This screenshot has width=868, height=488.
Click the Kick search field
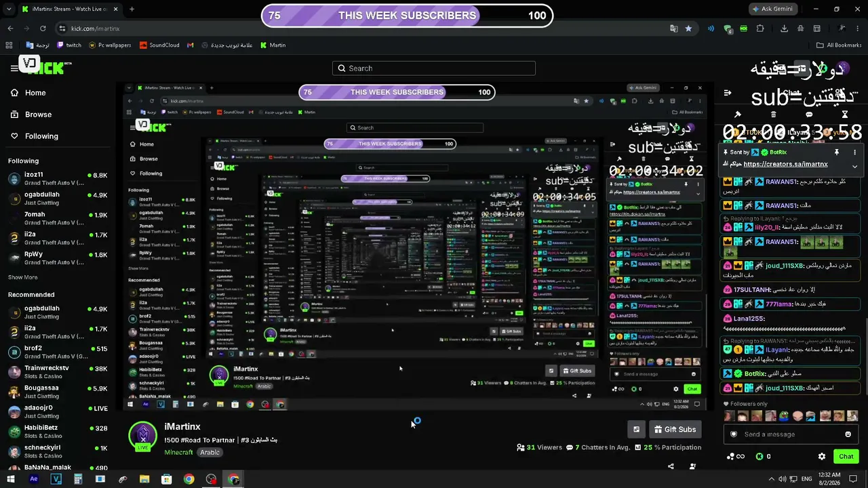[x=434, y=68]
